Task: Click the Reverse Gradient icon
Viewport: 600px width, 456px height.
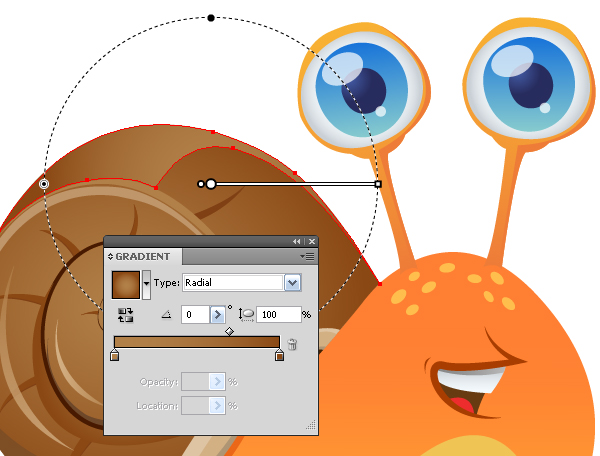Action: [126, 315]
